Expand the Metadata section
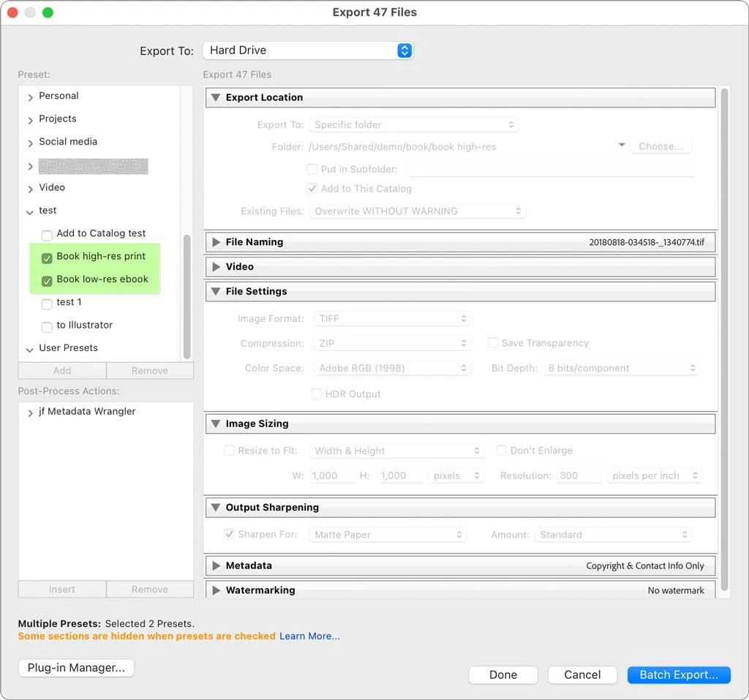Viewport: 749px width, 700px height. click(216, 565)
